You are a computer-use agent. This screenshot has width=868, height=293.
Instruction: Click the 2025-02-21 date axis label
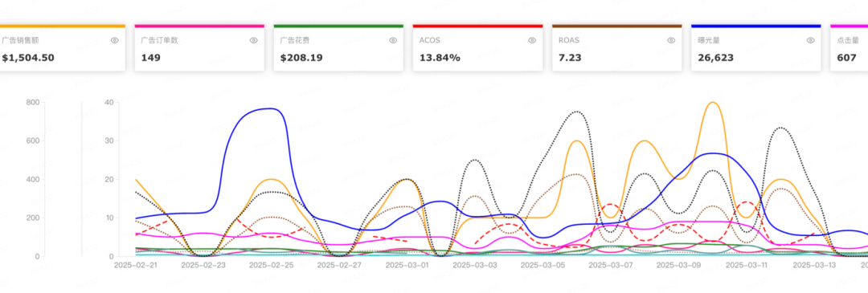tap(135, 266)
